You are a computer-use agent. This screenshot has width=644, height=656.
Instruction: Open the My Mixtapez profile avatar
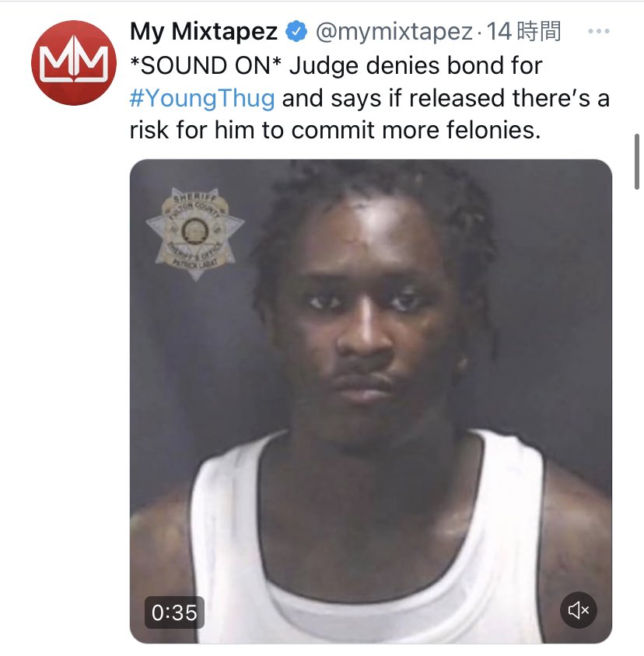tap(74, 63)
